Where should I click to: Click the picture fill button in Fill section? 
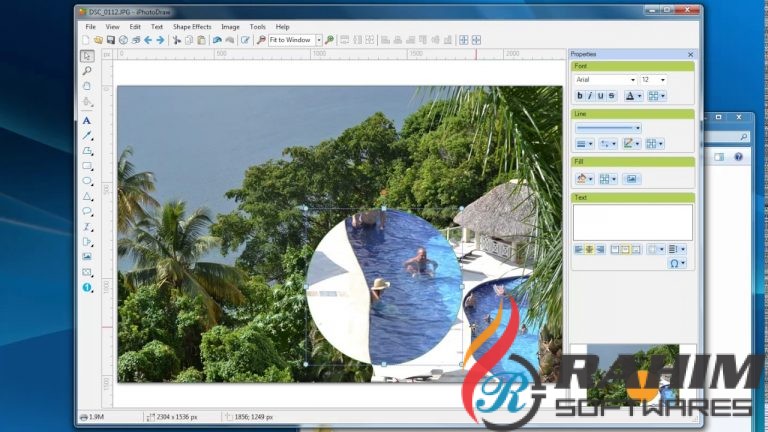click(x=631, y=179)
